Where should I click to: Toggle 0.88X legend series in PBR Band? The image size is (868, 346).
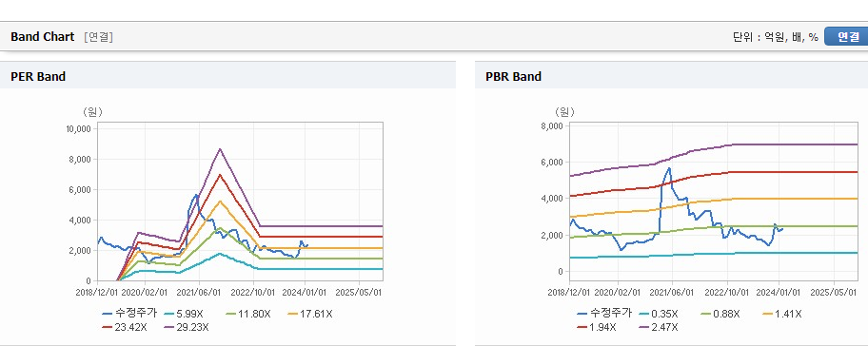pos(720,314)
